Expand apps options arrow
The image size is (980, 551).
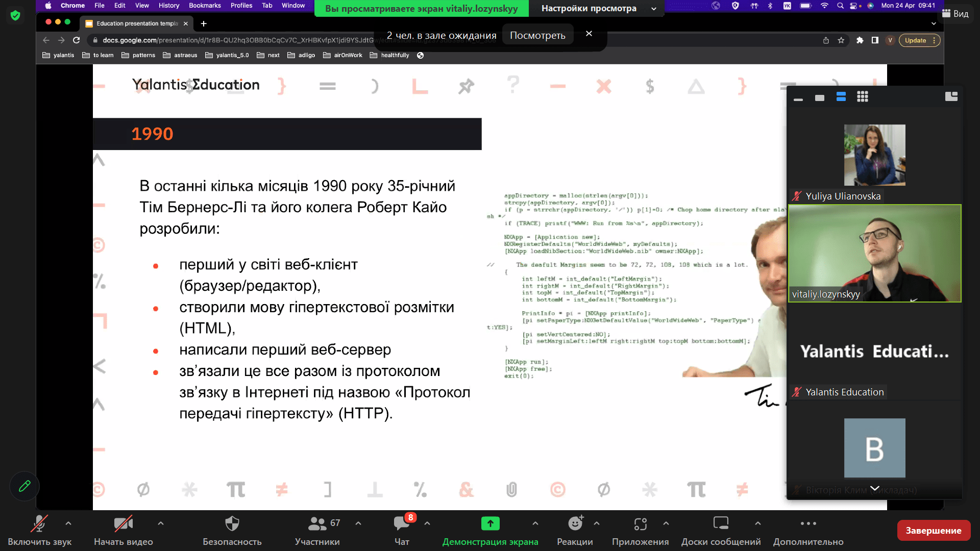pyautogui.click(x=666, y=523)
